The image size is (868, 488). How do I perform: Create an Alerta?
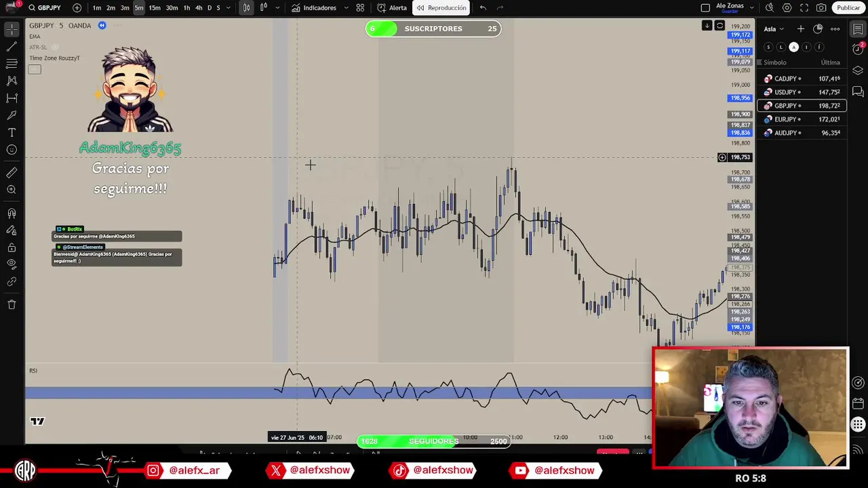point(392,8)
